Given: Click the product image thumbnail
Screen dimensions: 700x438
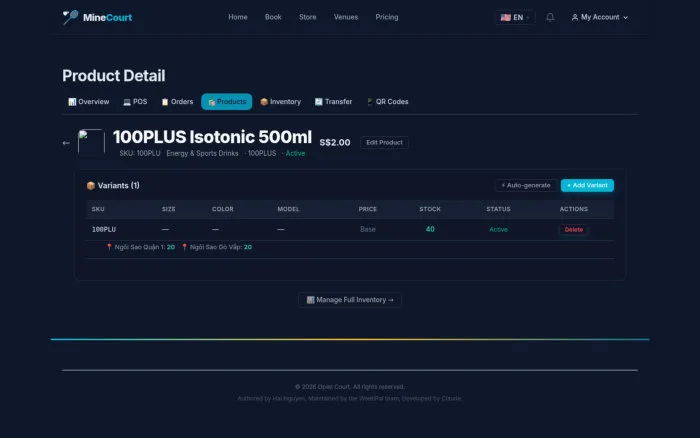Looking at the screenshot, I should [x=91, y=142].
